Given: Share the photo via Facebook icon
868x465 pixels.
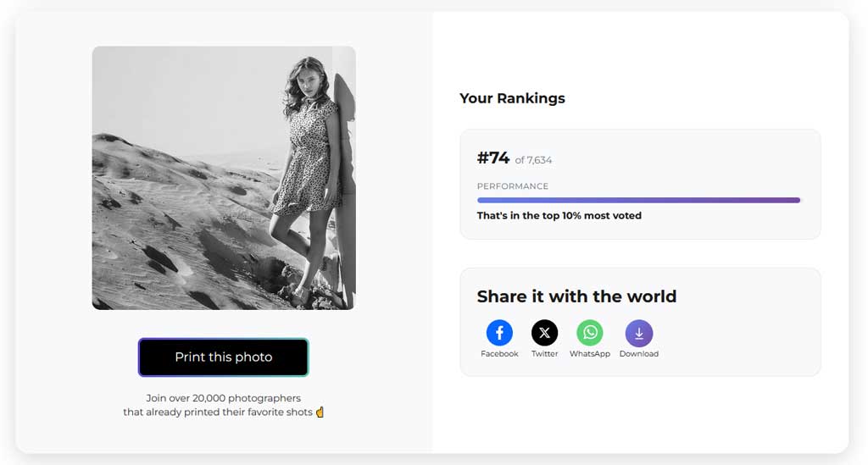Looking at the screenshot, I should pos(499,333).
